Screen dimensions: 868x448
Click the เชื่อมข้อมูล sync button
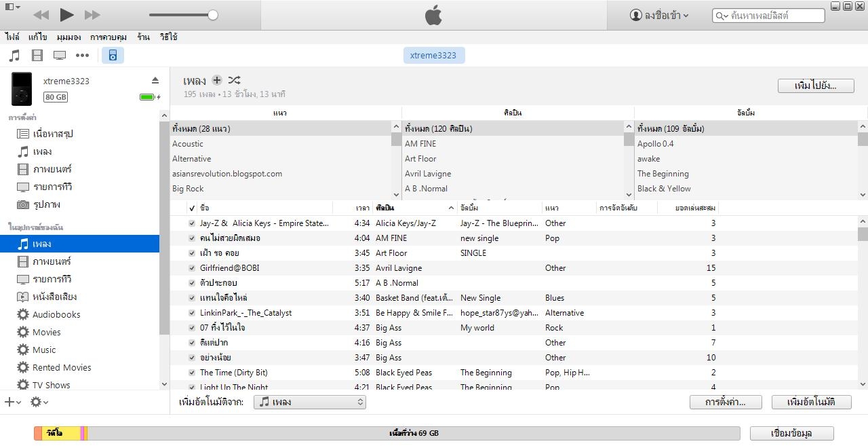(792, 433)
